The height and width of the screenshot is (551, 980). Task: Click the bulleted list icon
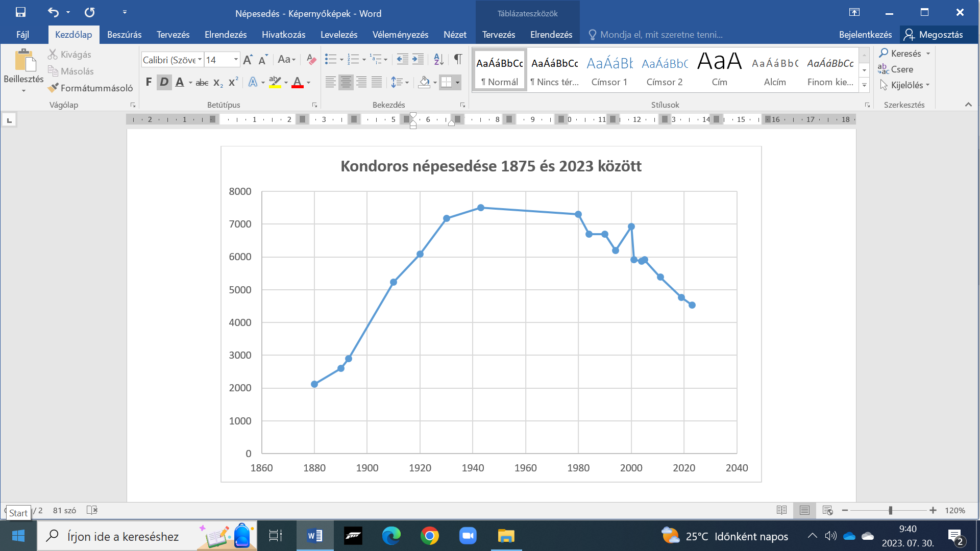point(331,60)
